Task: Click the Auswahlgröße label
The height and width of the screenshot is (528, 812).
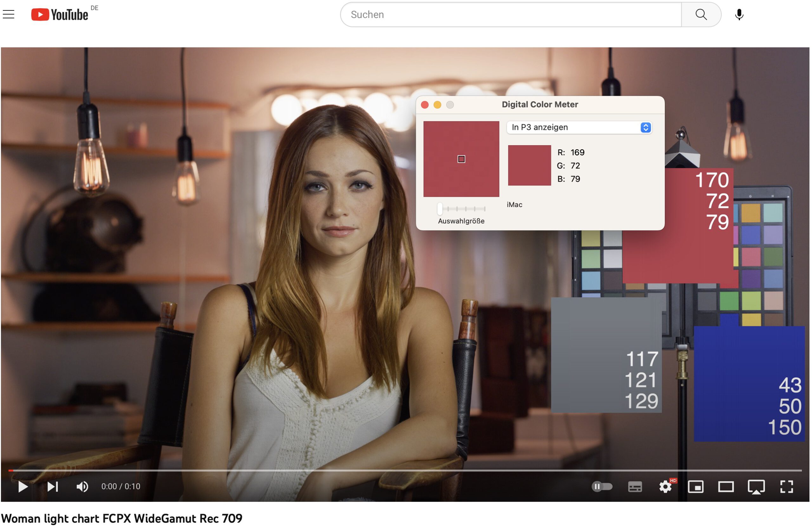Action: 461,221
